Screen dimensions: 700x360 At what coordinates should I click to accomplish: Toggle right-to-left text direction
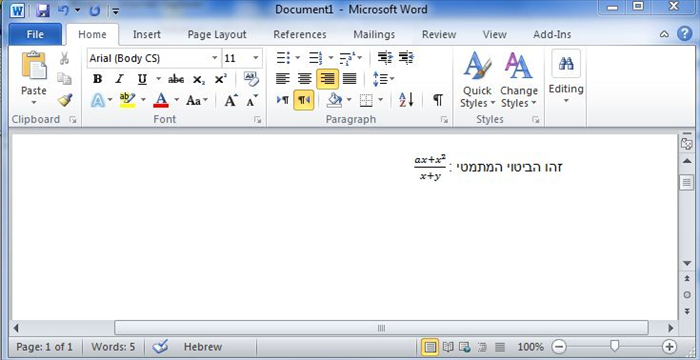304,100
